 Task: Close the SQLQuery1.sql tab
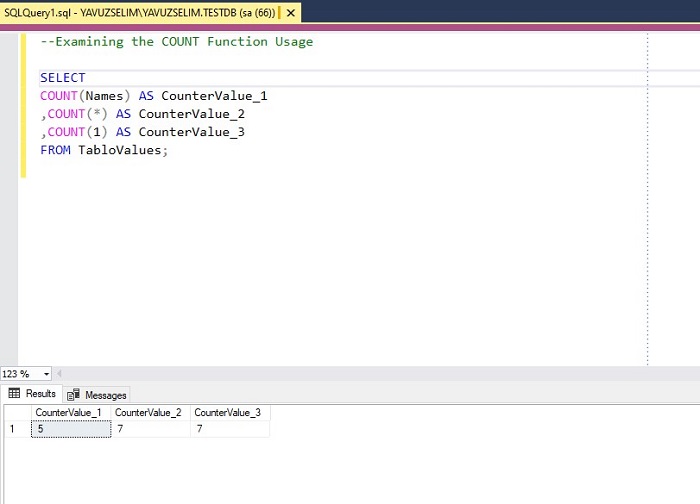pyautogui.click(x=291, y=13)
